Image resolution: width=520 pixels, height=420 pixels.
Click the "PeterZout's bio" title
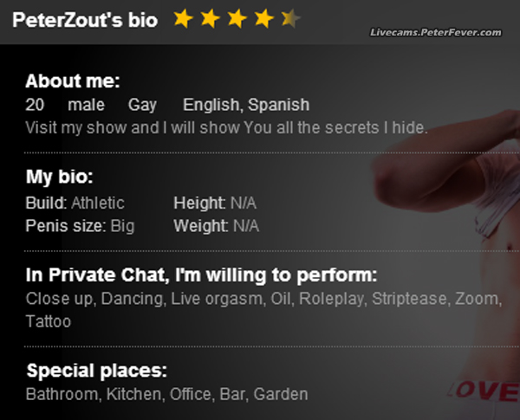tap(85, 19)
